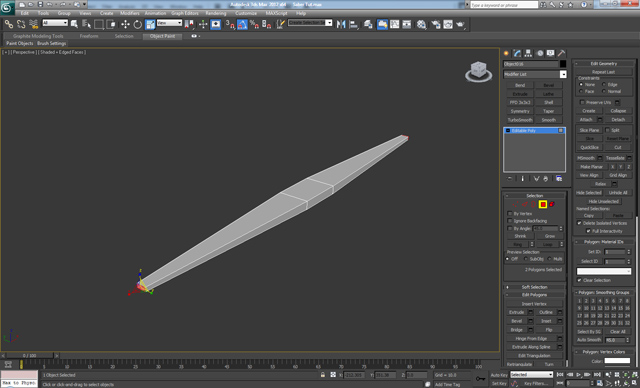
Task: Expand the Soft Selection rollout
Action: 534,287
